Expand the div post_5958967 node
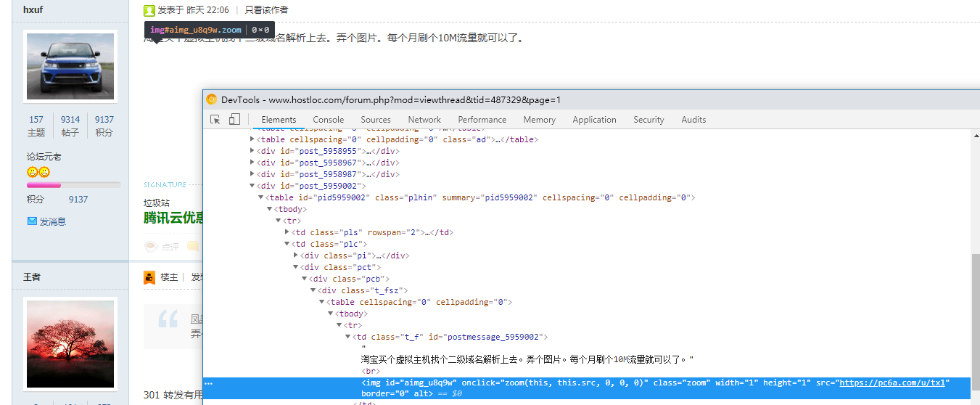Screen dimensions: 980x405 coord(252,163)
